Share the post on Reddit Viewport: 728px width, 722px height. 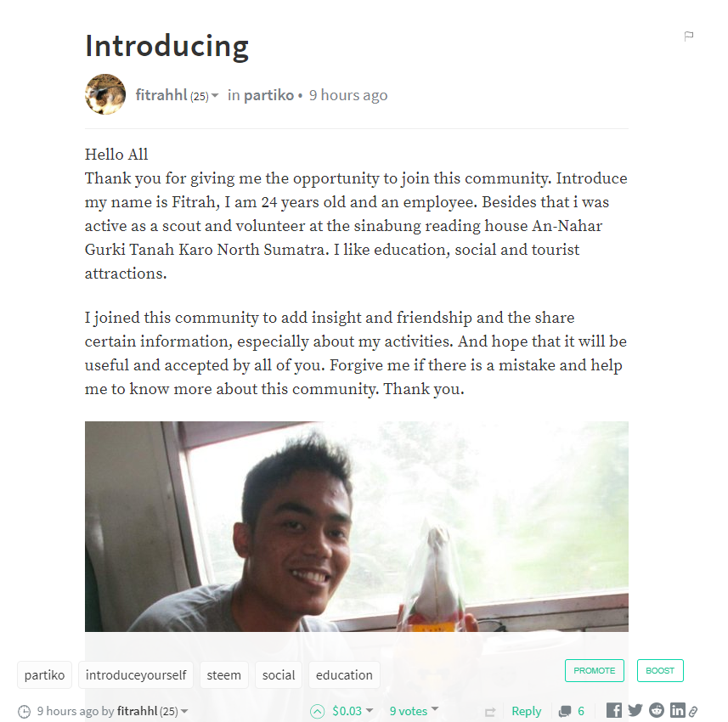click(657, 710)
